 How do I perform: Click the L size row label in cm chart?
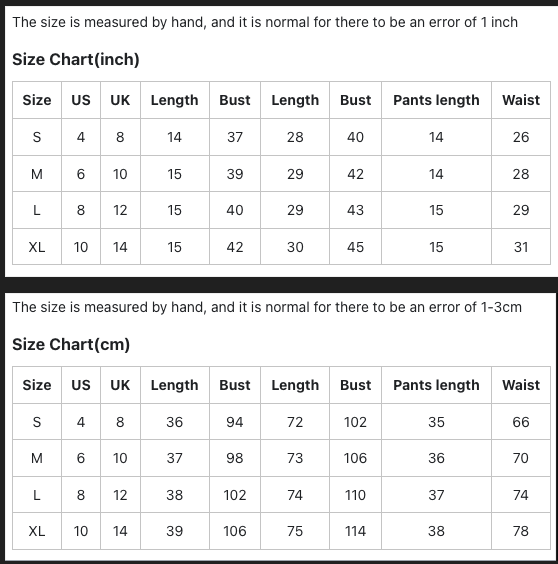(x=37, y=495)
